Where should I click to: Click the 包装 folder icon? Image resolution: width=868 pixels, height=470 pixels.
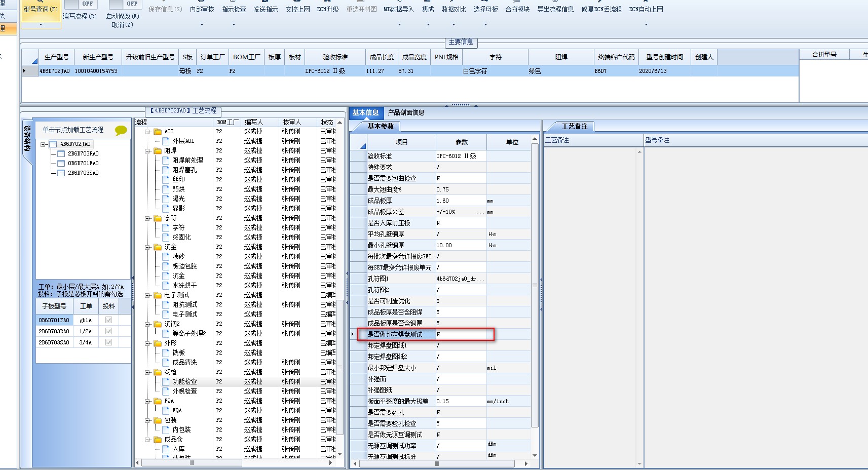point(158,420)
